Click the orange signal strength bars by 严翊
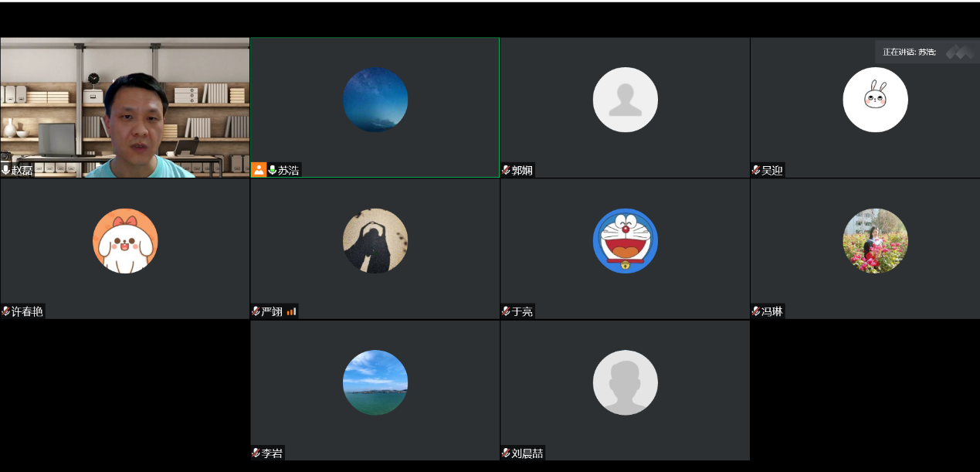The width and height of the screenshot is (980, 472). 291,312
